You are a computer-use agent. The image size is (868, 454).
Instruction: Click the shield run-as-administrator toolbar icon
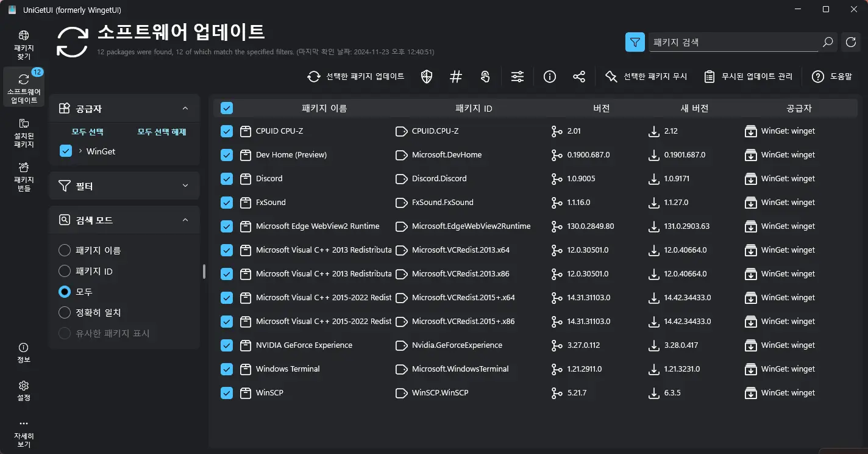[x=427, y=76]
